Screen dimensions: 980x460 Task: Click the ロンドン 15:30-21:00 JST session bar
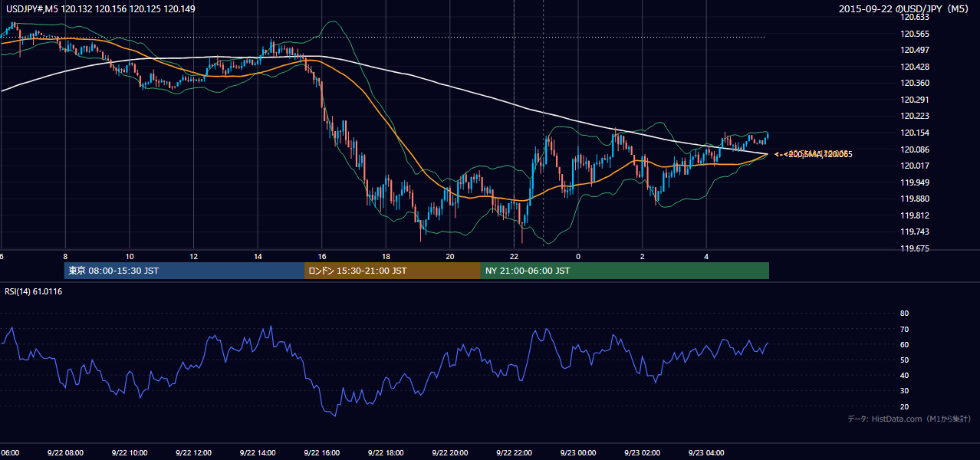click(393, 271)
